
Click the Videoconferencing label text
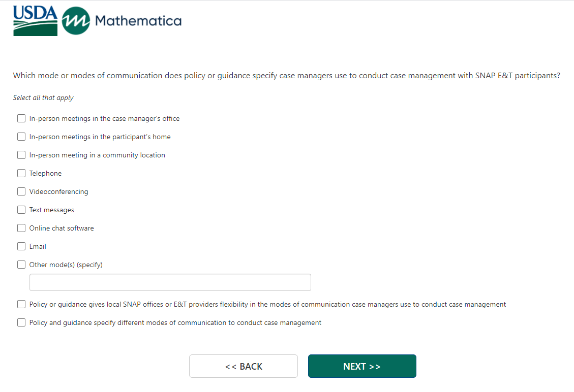pos(58,192)
